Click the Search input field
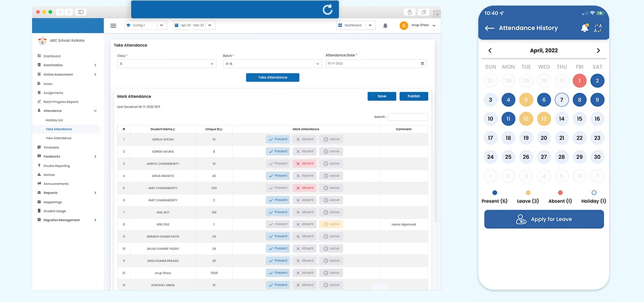The image size is (644, 302). (x=408, y=117)
